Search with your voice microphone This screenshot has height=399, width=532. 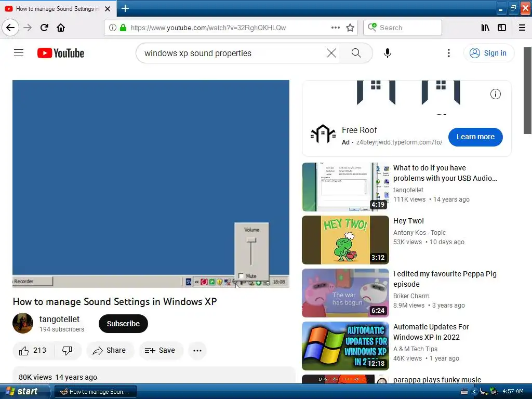(x=388, y=53)
